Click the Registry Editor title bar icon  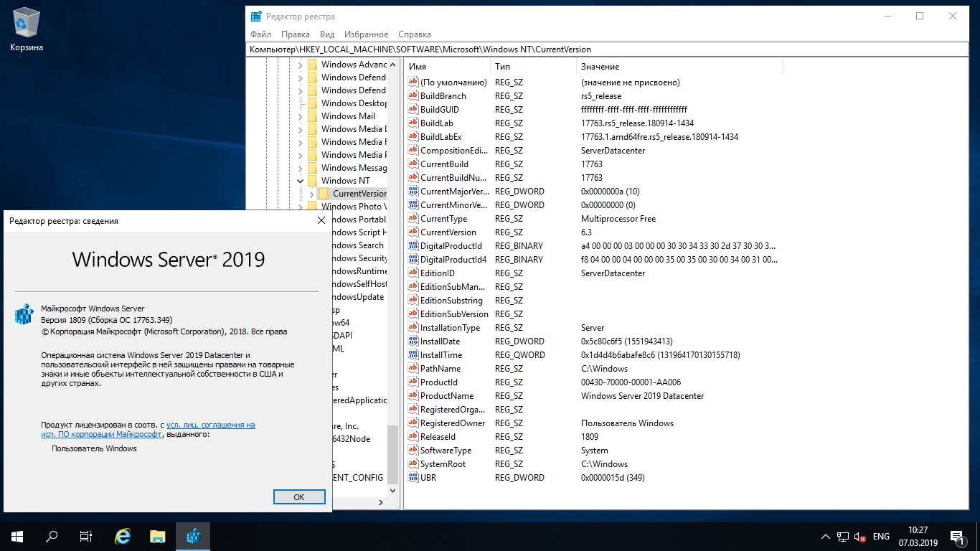(256, 16)
